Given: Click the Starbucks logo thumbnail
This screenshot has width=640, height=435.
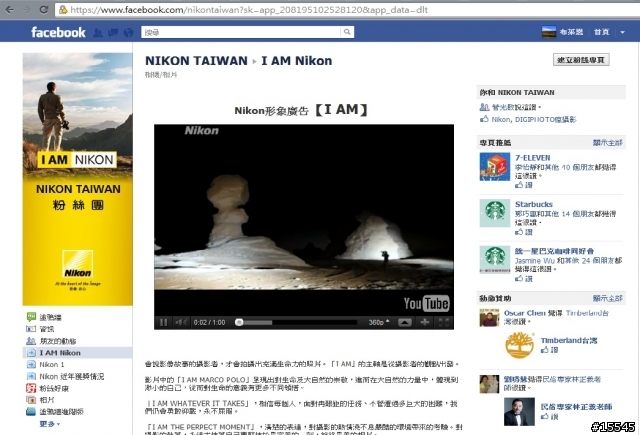Looking at the screenshot, I should 495,213.
